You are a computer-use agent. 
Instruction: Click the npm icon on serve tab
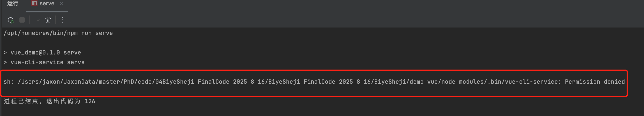click(34, 3)
